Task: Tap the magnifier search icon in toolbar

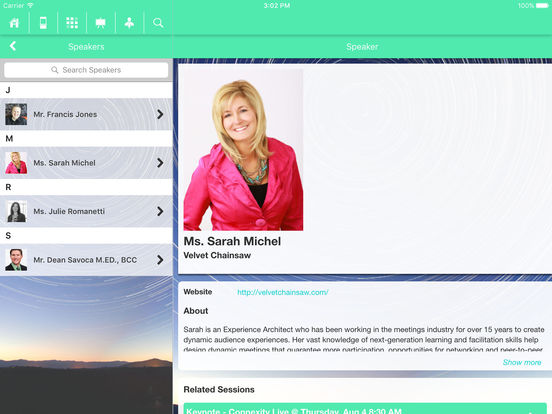Action: point(158,23)
